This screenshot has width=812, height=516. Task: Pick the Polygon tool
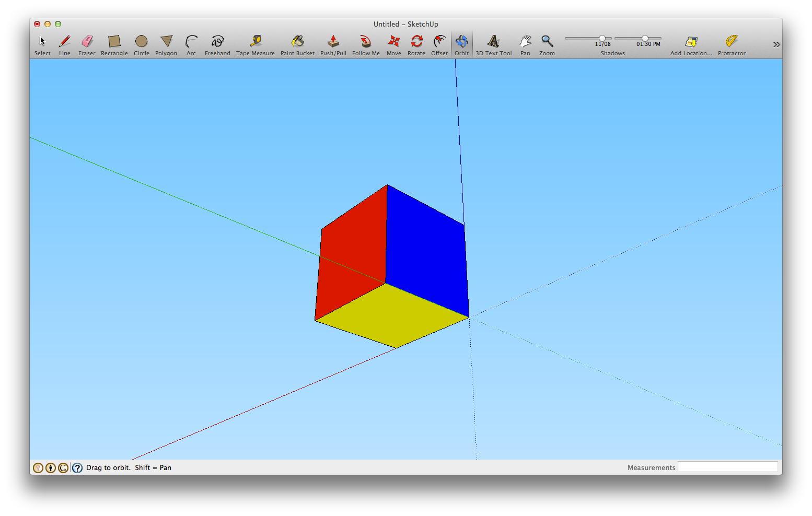(x=166, y=42)
